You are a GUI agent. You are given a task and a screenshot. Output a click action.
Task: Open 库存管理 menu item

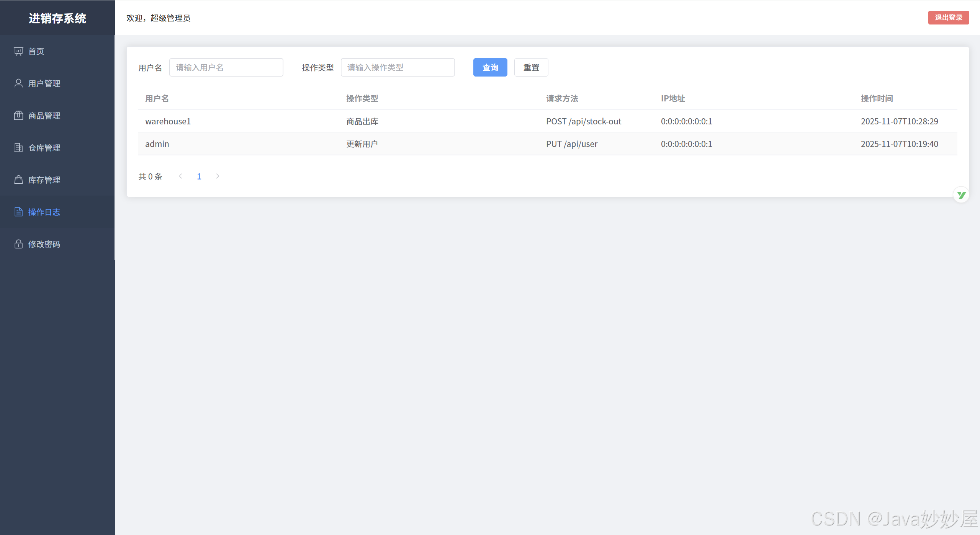57,180
